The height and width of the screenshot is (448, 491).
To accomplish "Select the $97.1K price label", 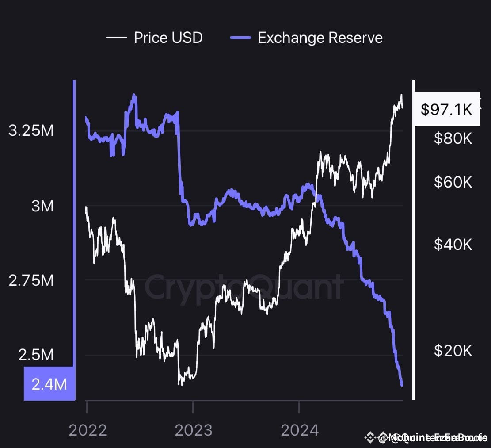I will tap(447, 109).
